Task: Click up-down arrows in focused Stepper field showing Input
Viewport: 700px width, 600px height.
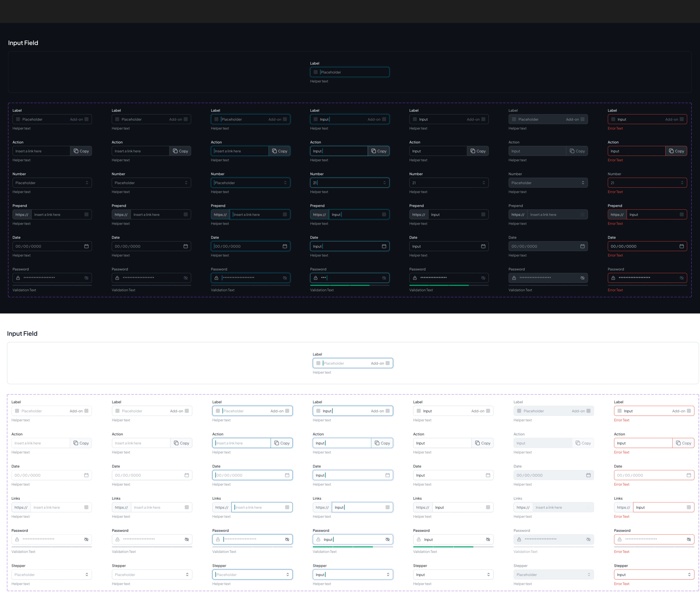Action: pyautogui.click(x=388, y=574)
